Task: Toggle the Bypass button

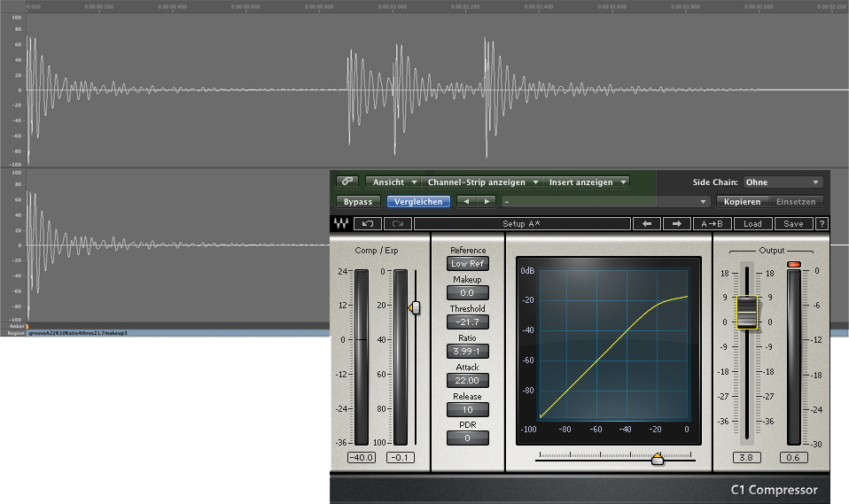Action: point(358,202)
